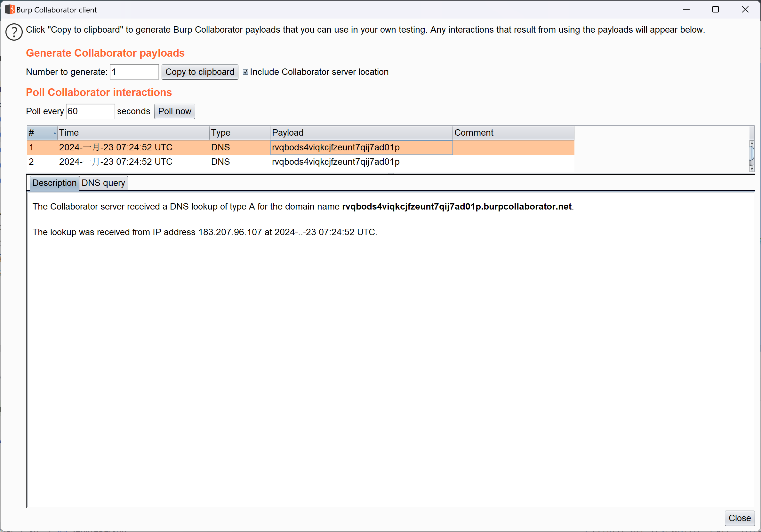Image resolution: width=761 pixels, height=532 pixels.
Task: Click the Burp Suite logo in title bar
Action: click(x=10, y=9)
